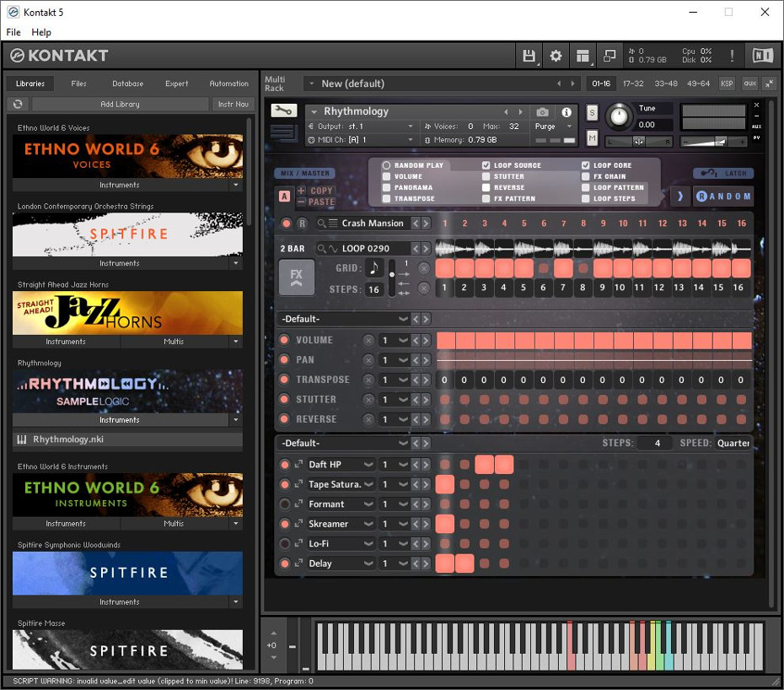The image size is (784, 690).
Task: Switch to the Automation tab
Action: [x=228, y=84]
